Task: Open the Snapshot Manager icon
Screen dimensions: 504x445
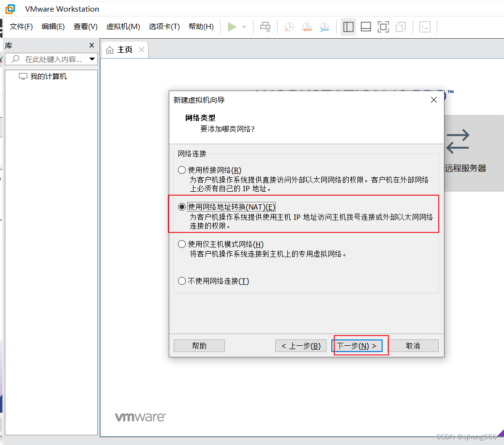Action: 325,27
